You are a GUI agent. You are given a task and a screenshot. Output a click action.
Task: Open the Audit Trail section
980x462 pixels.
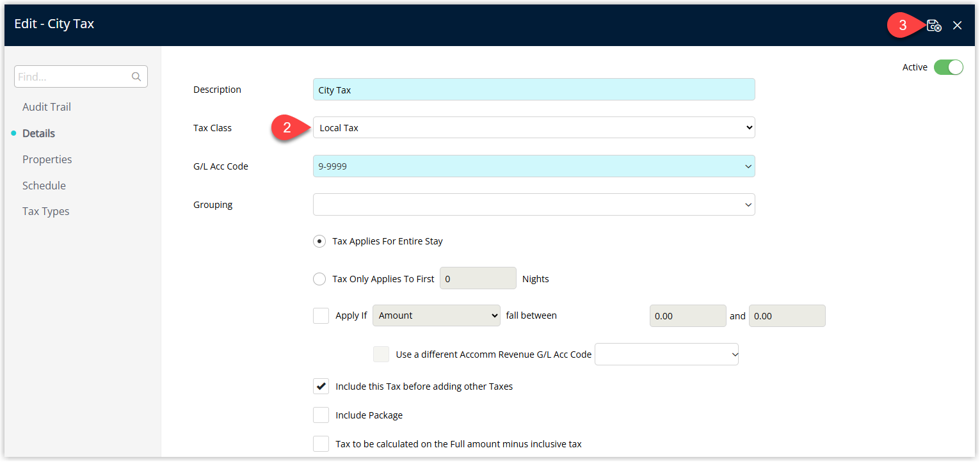pyautogui.click(x=47, y=107)
